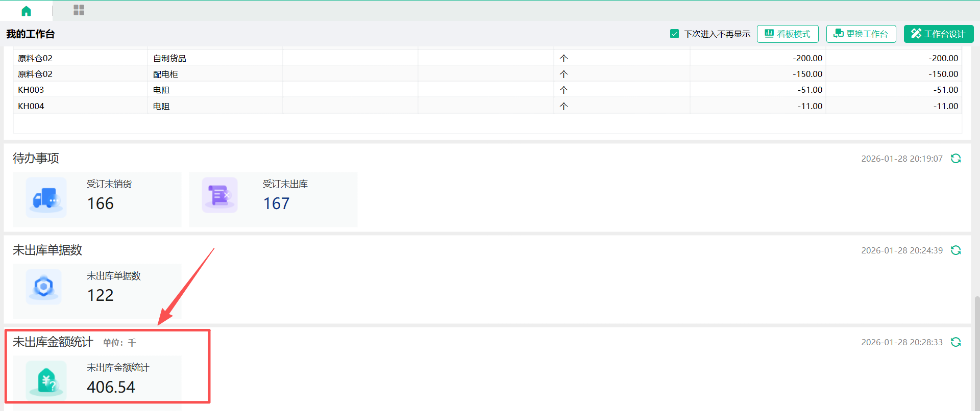Click the green home tab icon
The height and width of the screenshot is (411, 980).
pyautogui.click(x=26, y=11)
